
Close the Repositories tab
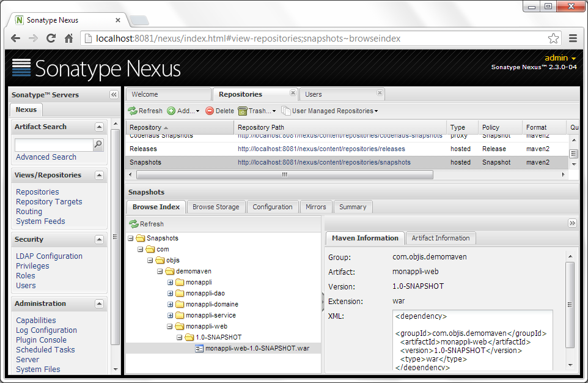point(293,93)
